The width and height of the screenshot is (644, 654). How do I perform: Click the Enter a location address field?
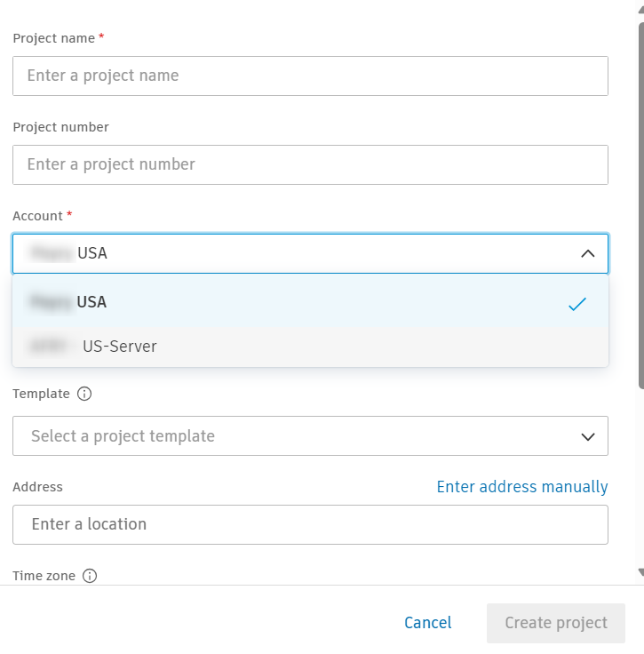[x=310, y=525]
